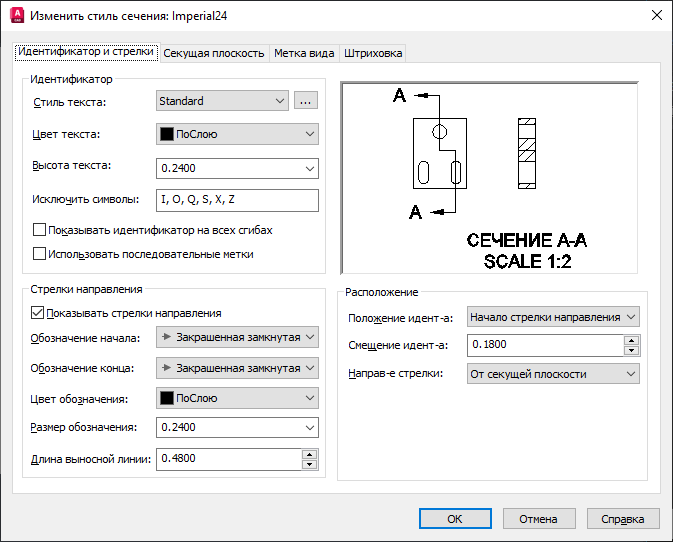Decrease Смещение идент-а with down arrow
Viewport: 673px width, 542px height.
[x=631, y=351]
